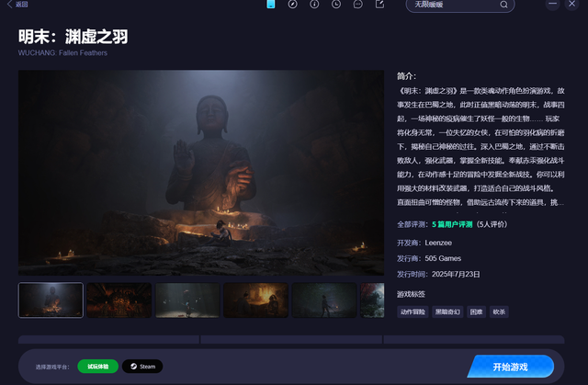
Task: Select the Steam platform option
Action: tap(142, 367)
